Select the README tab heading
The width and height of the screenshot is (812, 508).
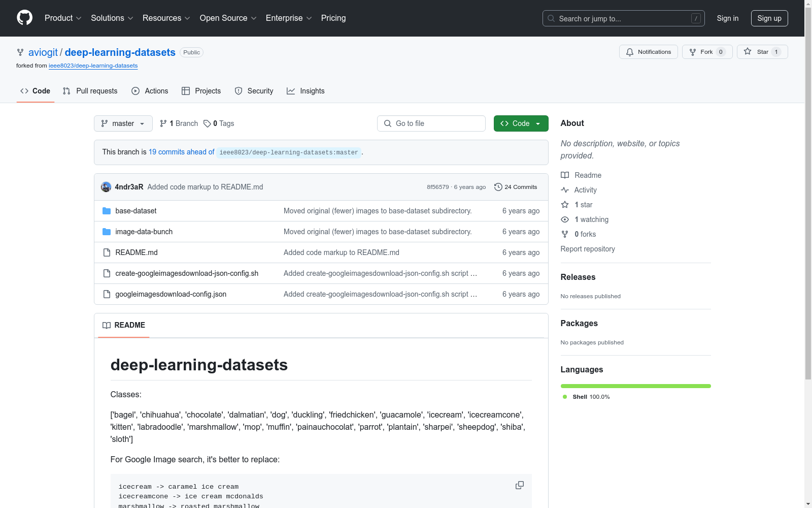point(124,325)
